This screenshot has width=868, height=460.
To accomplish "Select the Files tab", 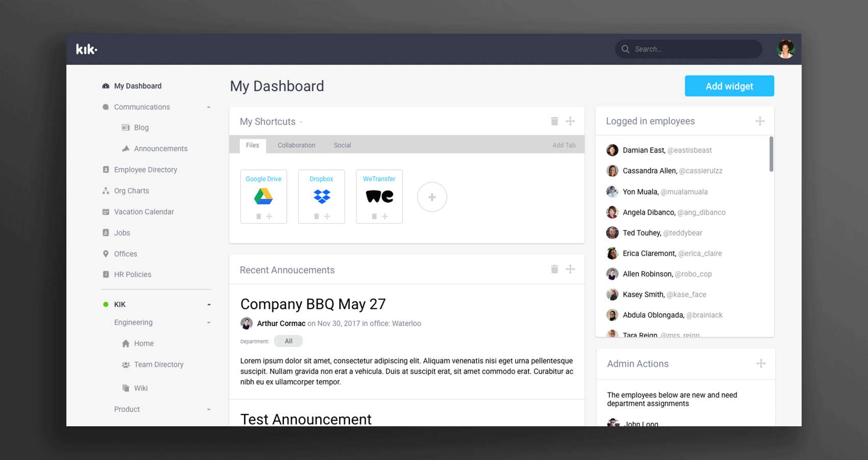I will pyautogui.click(x=253, y=145).
